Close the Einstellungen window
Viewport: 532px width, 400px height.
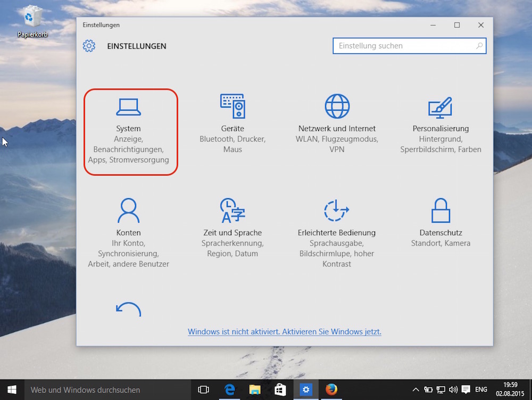pos(481,25)
